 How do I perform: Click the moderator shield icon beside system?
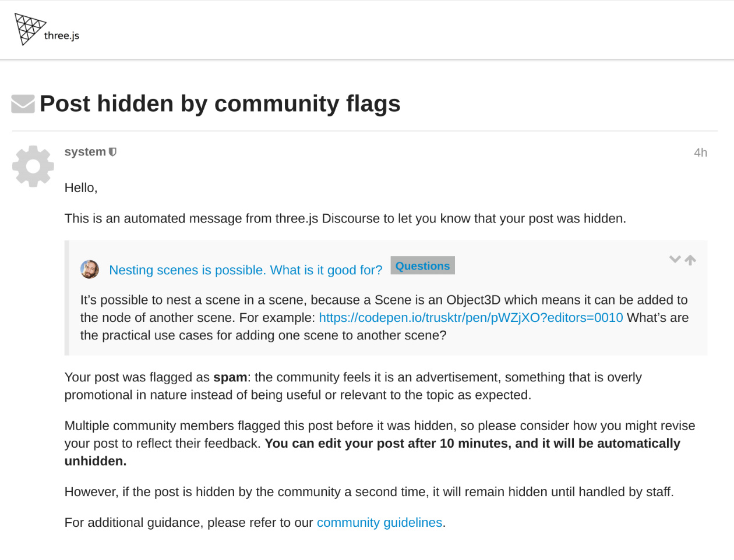(x=113, y=152)
